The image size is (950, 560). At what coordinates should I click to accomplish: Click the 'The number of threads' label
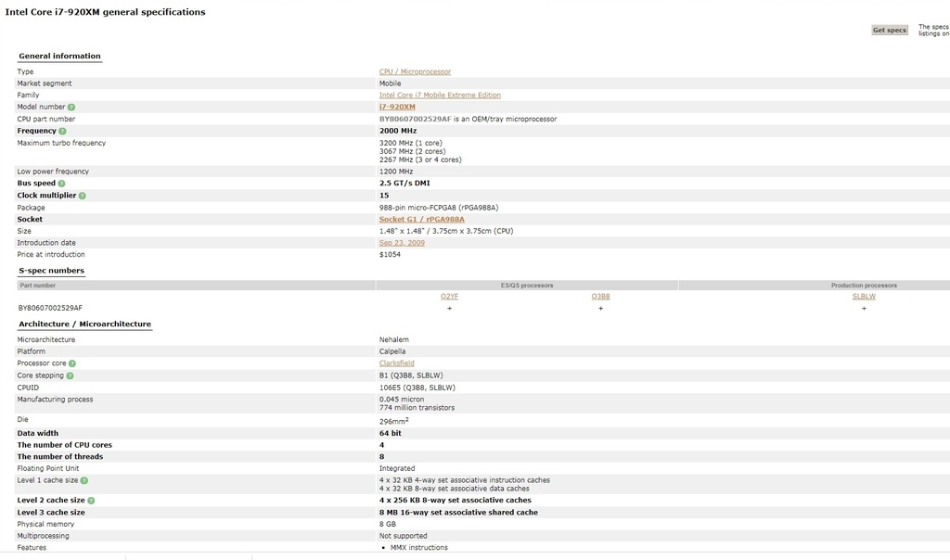pos(60,457)
